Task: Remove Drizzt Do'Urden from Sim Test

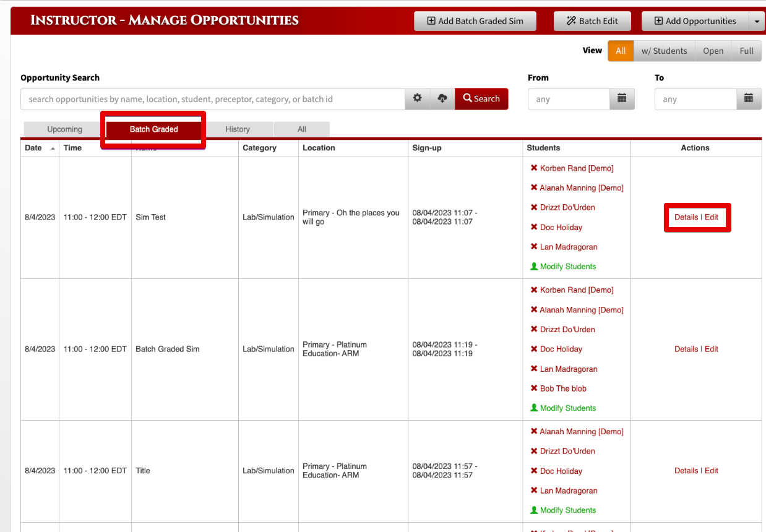Action: coord(534,207)
